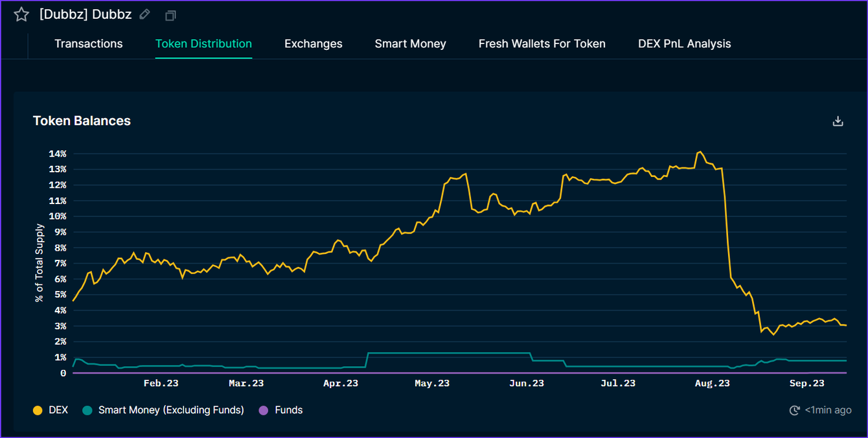The width and height of the screenshot is (868, 438).
Task: Click the 'Mar.23' x-axis label
Action: click(x=246, y=383)
